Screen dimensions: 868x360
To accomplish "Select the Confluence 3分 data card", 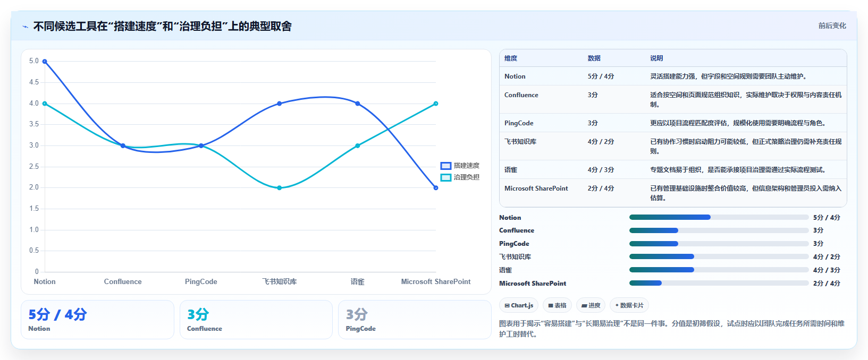I will tap(256, 320).
